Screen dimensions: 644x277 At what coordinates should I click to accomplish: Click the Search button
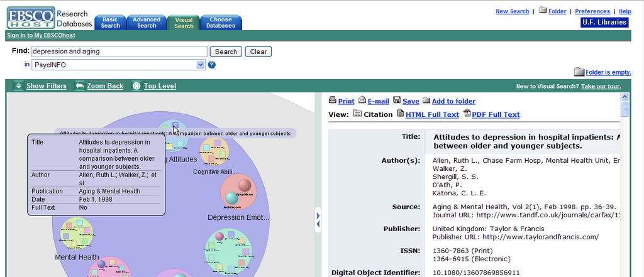pos(226,52)
